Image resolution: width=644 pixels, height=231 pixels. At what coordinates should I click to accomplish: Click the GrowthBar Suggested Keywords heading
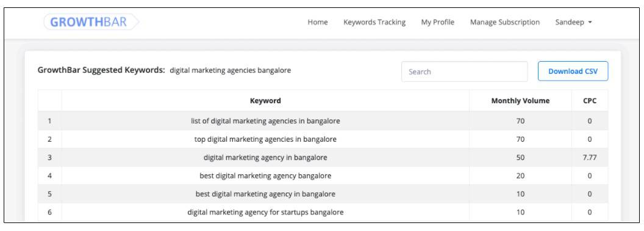[101, 70]
